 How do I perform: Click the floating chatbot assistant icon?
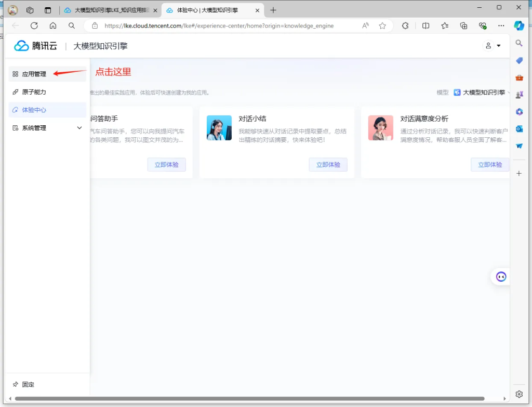(x=501, y=277)
